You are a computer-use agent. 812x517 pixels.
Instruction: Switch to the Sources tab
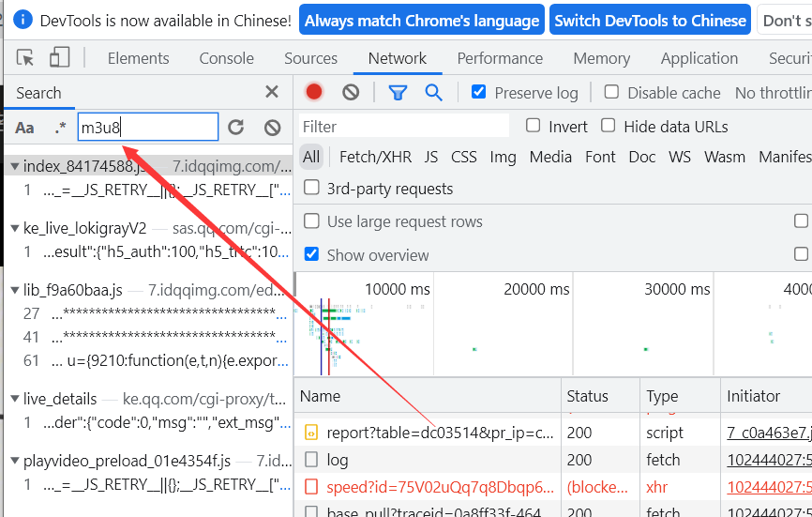[310, 58]
